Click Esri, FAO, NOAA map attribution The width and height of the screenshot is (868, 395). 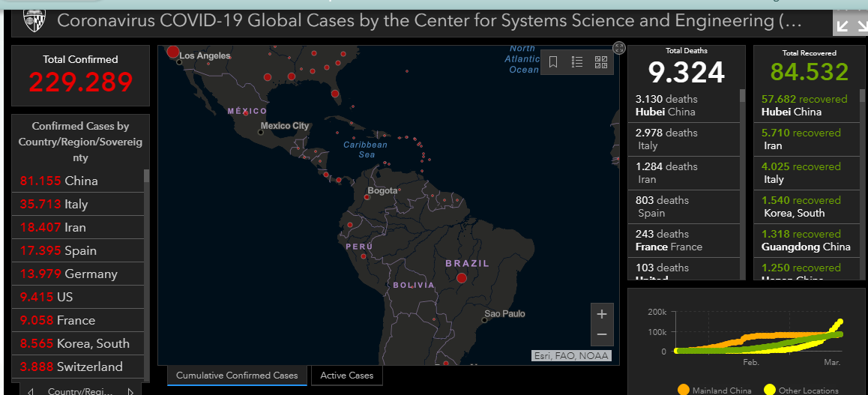571,356
